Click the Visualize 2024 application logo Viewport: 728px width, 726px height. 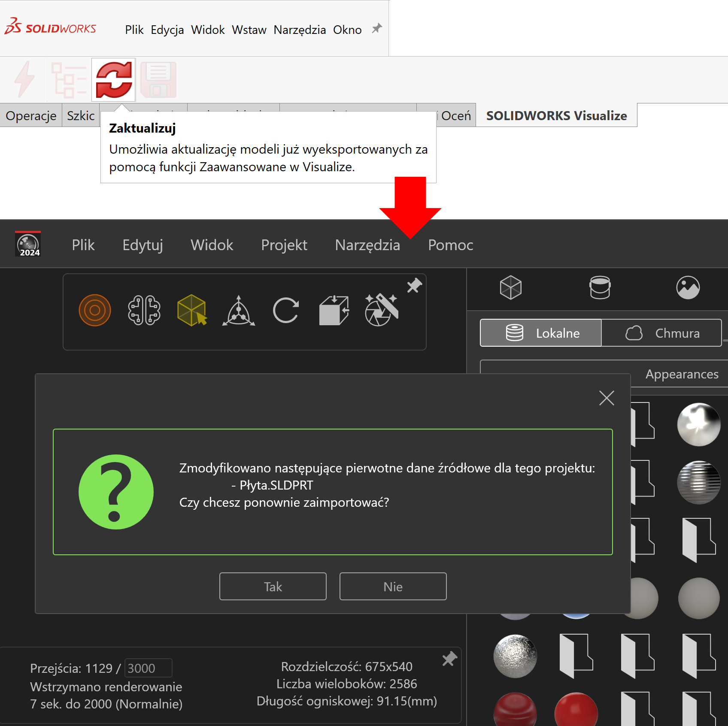click(x=28, y=244)
